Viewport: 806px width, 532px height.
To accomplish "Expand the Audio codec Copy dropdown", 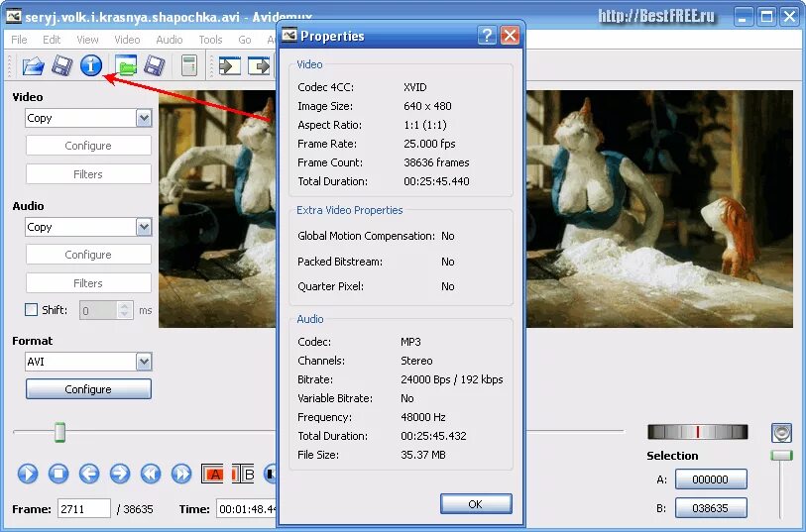I will coord(144,227).
